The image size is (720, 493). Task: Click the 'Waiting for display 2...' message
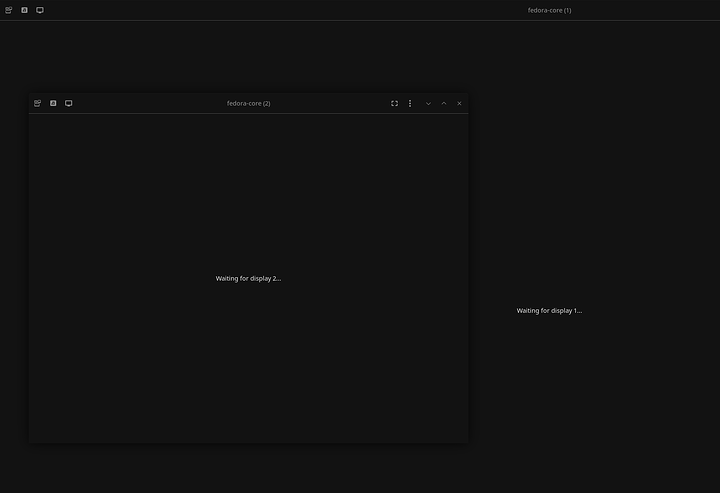point(248,278)
